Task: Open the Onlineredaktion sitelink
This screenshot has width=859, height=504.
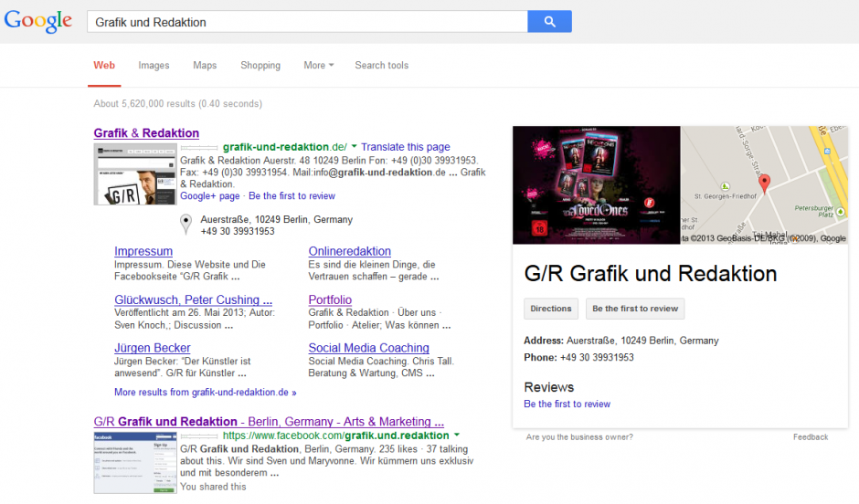Action: (349, 251)
